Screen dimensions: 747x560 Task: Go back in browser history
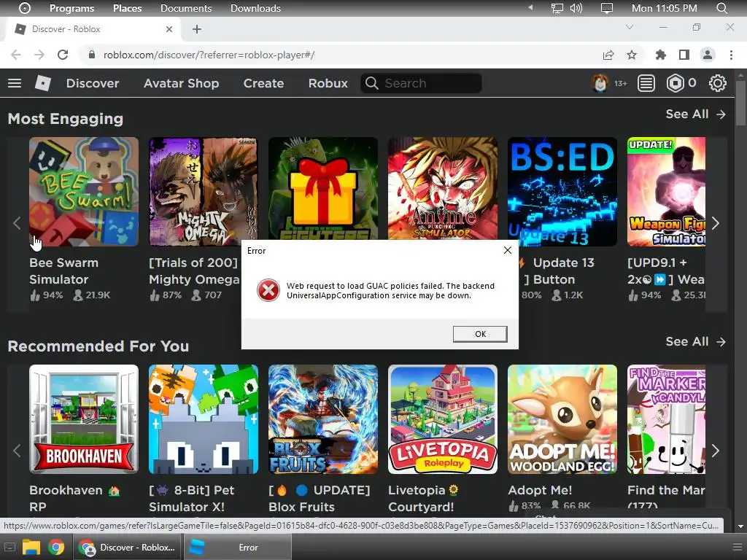point(16,55)
